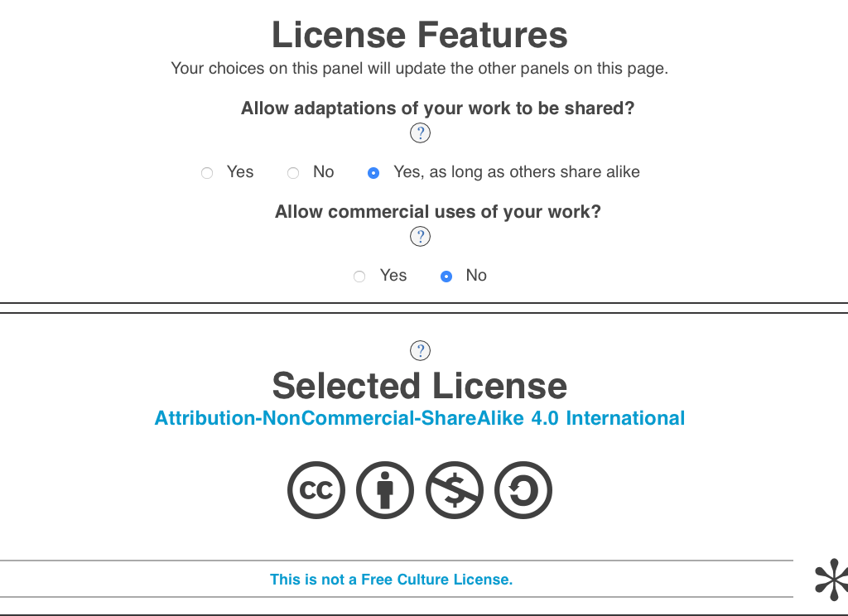848x616 pixels.
Task: Open help for the adaptations question
Action: coord(420,133)
